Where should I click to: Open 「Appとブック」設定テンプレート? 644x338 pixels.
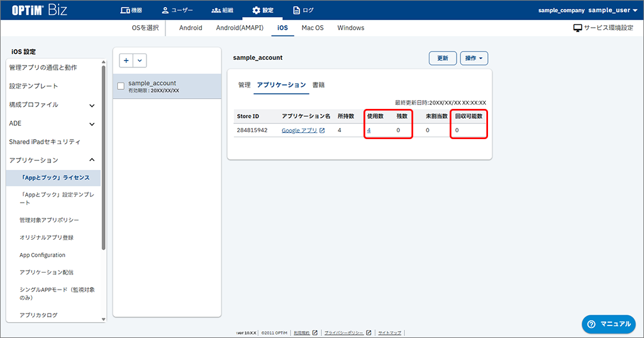[57, 198]
